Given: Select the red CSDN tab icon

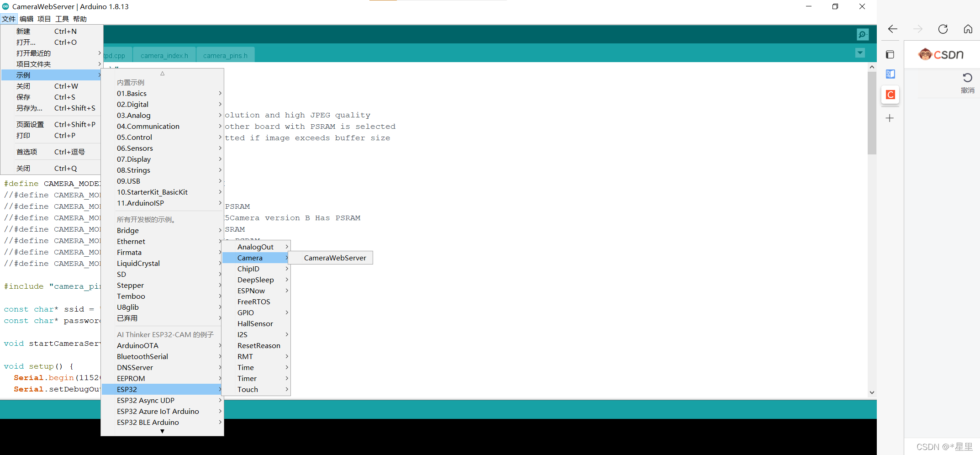Looking at the screenshot, I should pos(890,95).
